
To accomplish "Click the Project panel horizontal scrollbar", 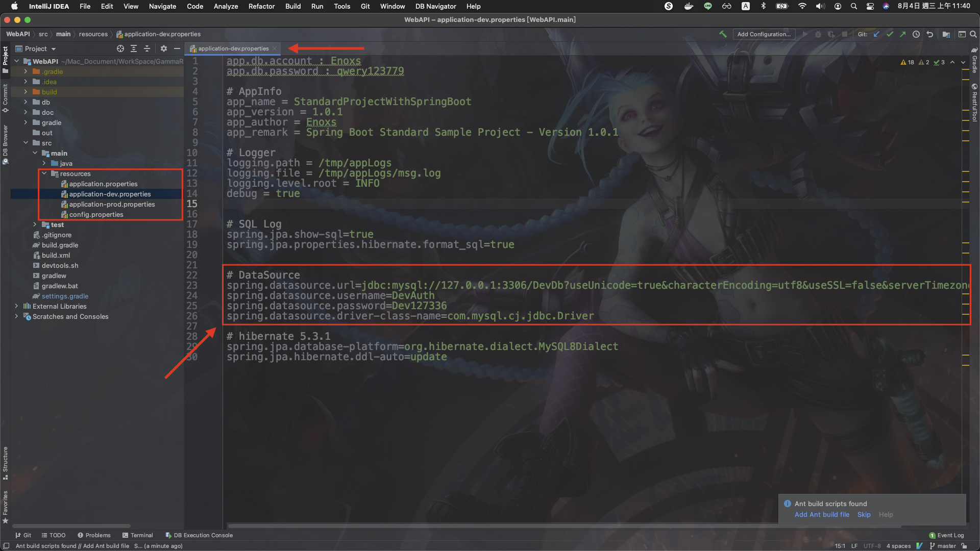I will pyautogui.click(x=71, y=525).
